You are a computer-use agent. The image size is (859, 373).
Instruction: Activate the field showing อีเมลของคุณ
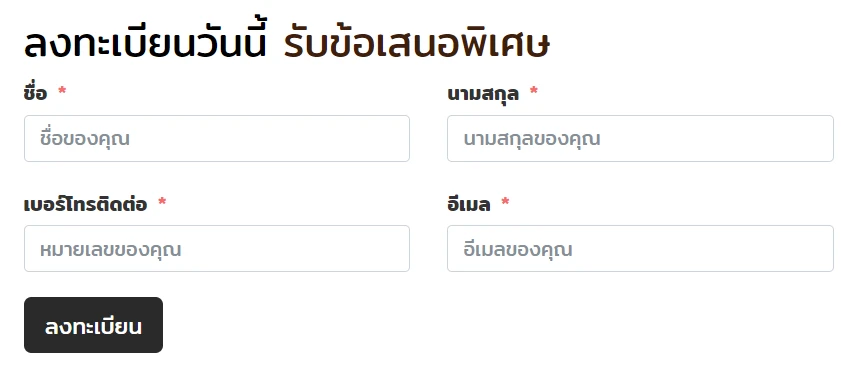(640, 249)
